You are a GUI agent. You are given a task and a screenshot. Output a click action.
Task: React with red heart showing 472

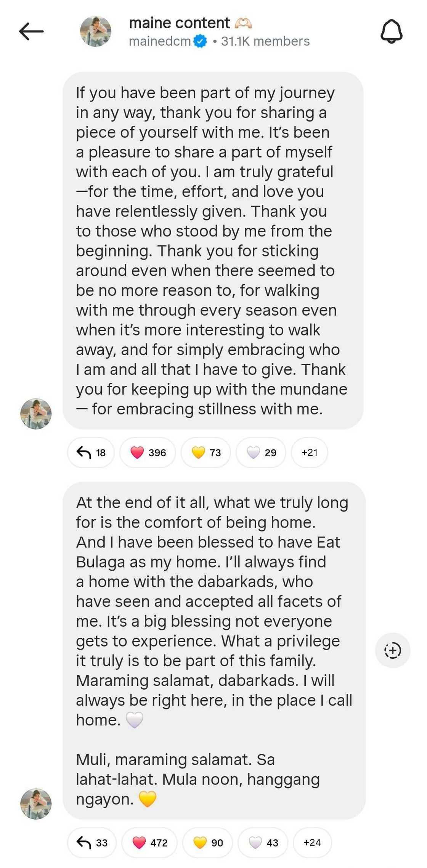[149, 842]
